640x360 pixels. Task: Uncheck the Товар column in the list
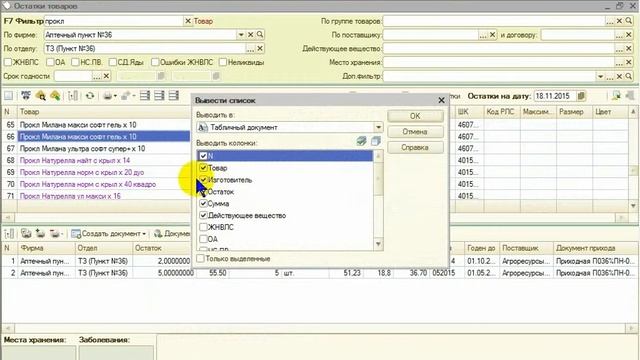[x=203, y=168]
